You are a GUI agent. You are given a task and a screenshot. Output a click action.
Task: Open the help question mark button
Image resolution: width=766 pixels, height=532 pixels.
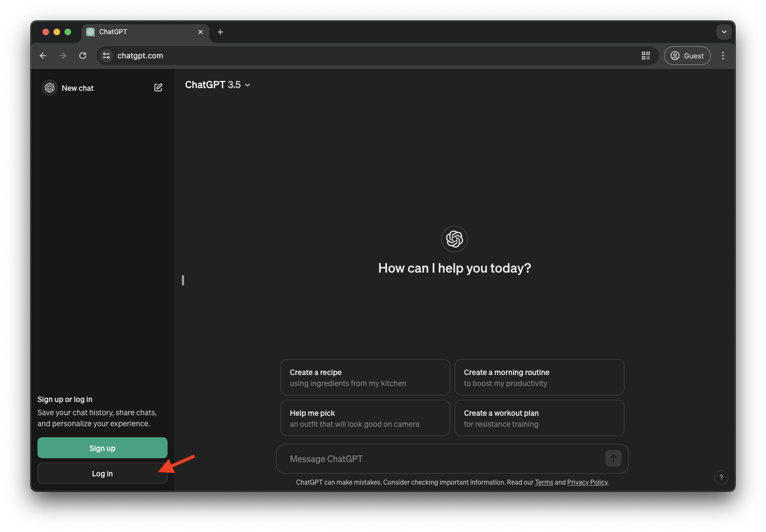(721, 477)
